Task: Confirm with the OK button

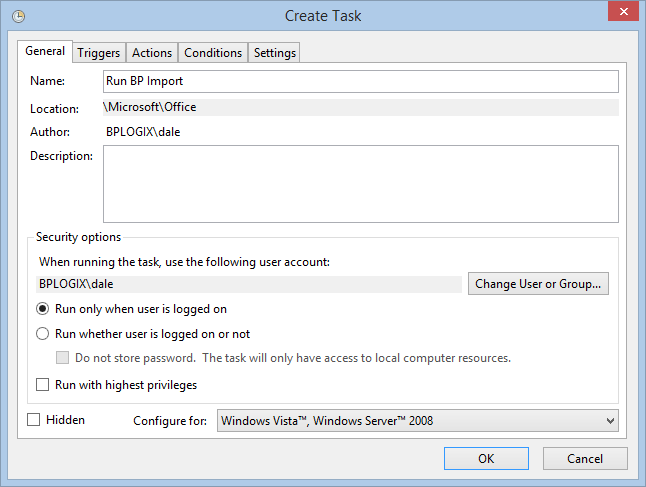Action: click(486, 459)
